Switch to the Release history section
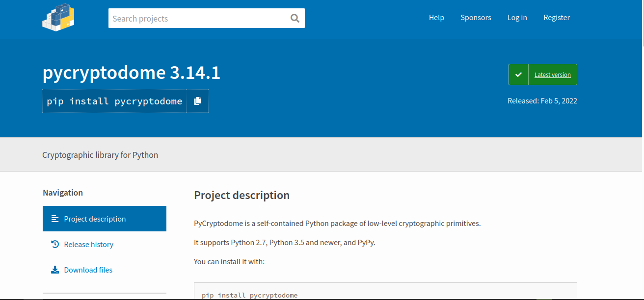 click(88, 244)
